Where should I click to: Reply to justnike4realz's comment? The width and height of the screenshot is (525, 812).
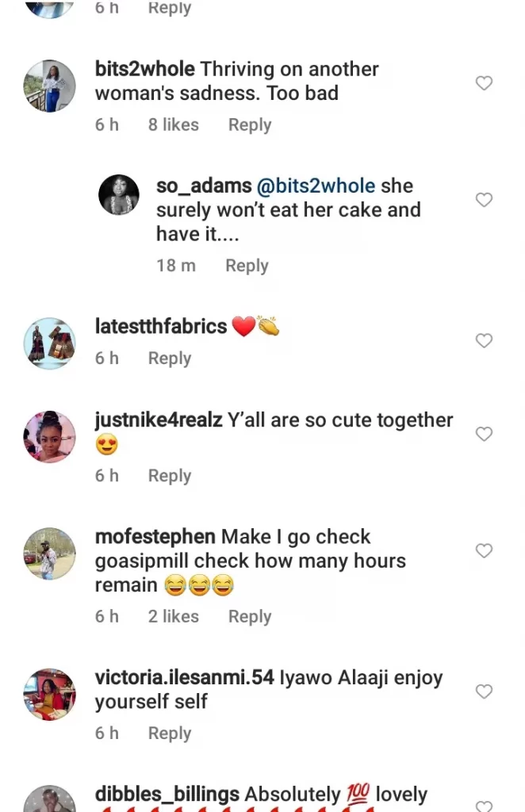[x=169, y=476]
